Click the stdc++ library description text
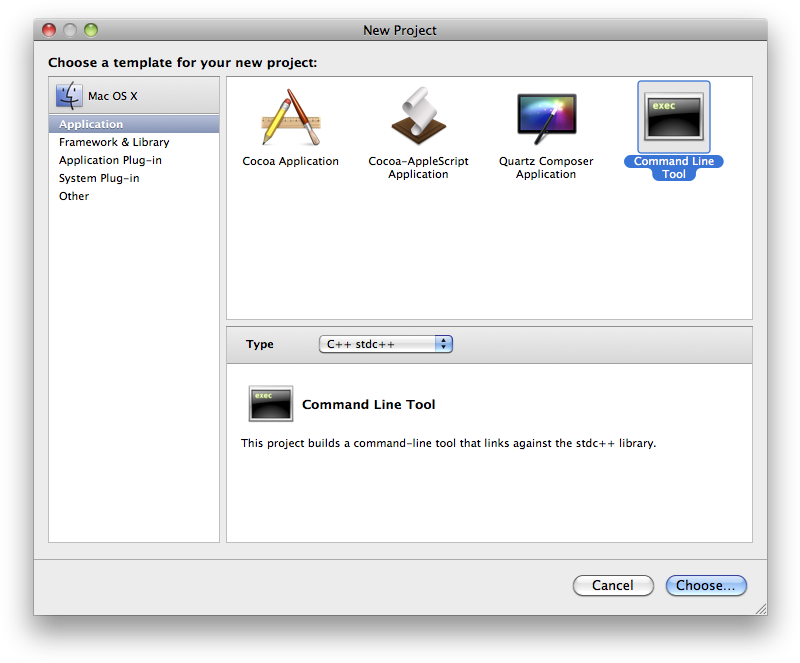The height and width of the screenshot is (663, 800). pyautogui.click(x=448, y=443)
